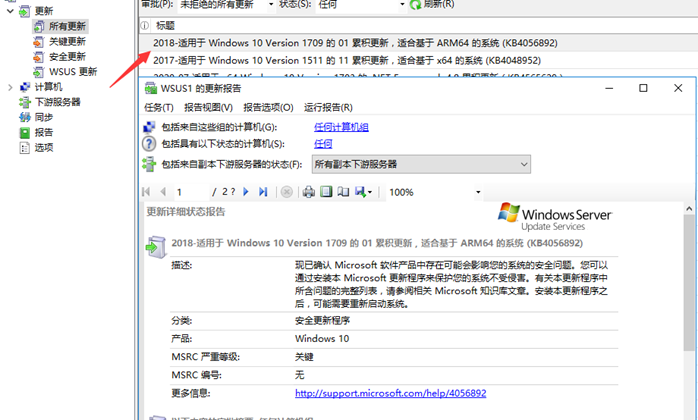
Task: Click the stop rendering icon
Action: 287,192
